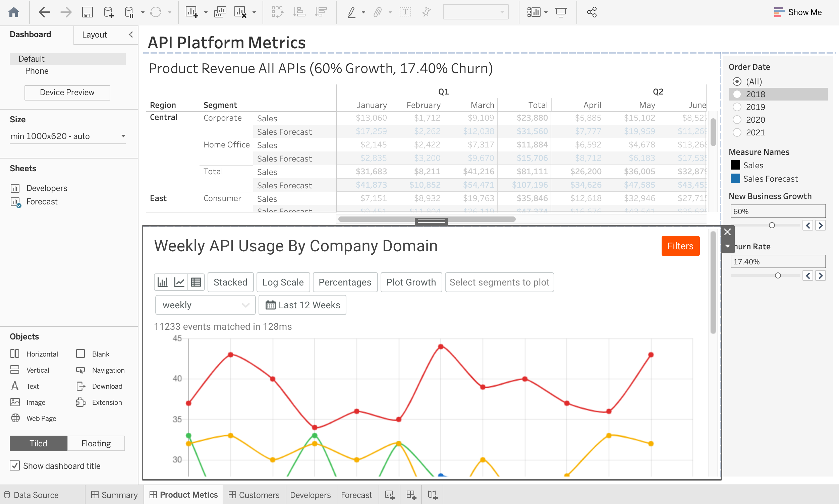Switch objects mode to Floating
Image resolution: width=839 pixels, height=504 pixels.
96,443
